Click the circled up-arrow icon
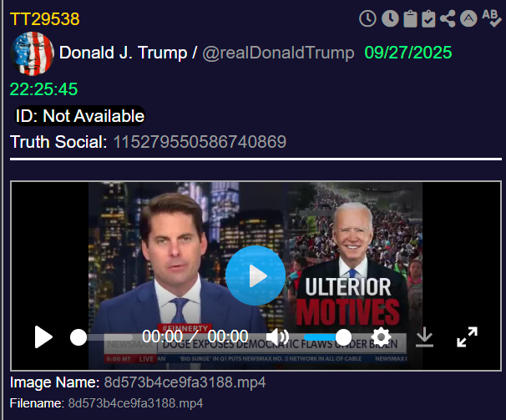The image size is (506, 420). tap(468, 18)
